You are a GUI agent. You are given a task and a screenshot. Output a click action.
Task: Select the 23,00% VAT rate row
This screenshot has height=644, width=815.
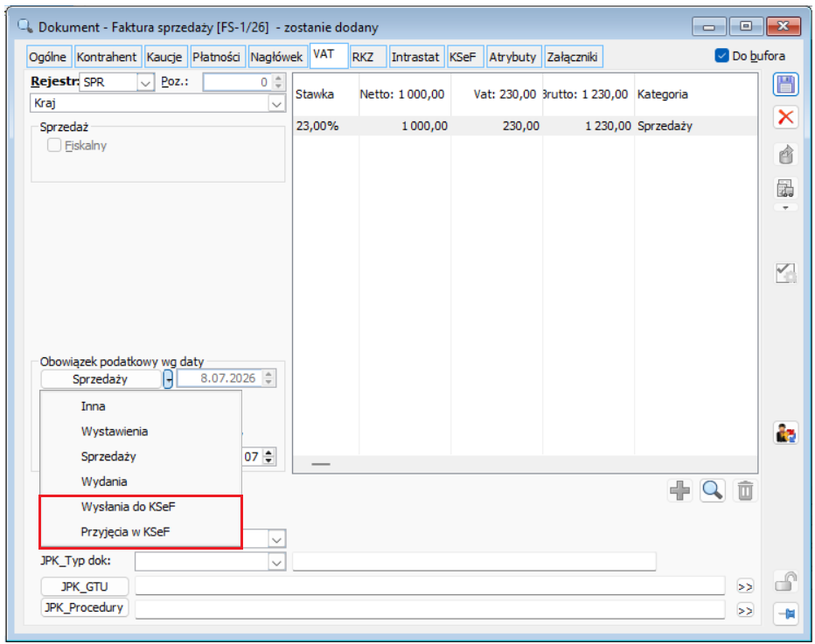525,126
